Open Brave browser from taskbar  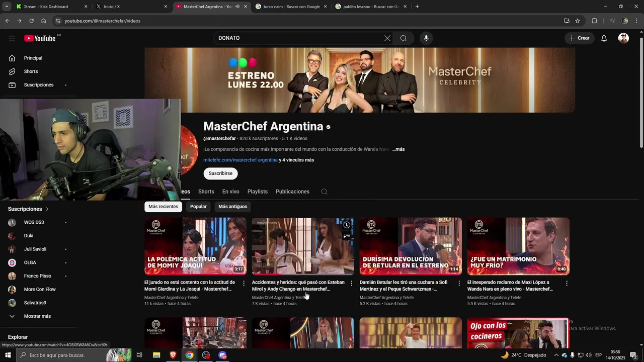tap(173, 355)
